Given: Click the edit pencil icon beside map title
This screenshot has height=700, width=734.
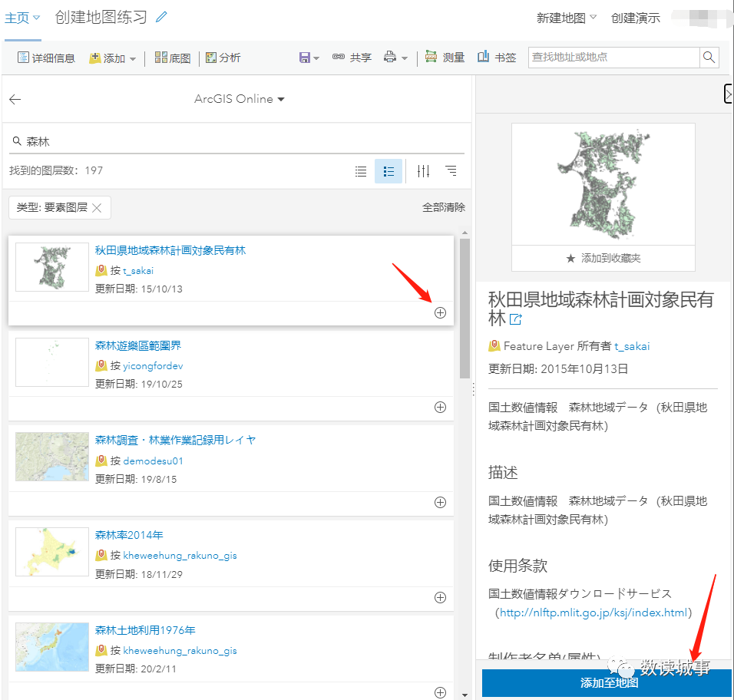Looking at the screenshot, I should (x=161, y=18).
